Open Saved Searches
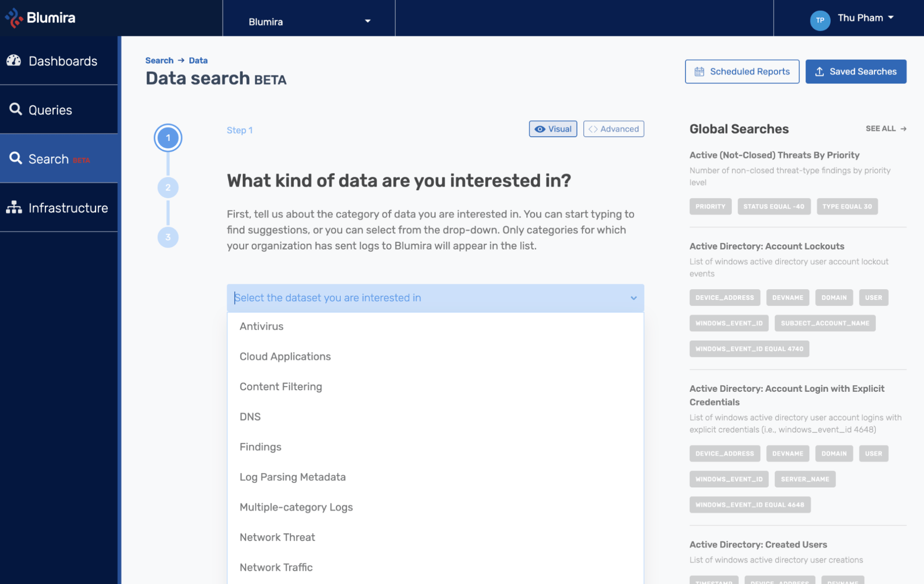 [856, 71]
